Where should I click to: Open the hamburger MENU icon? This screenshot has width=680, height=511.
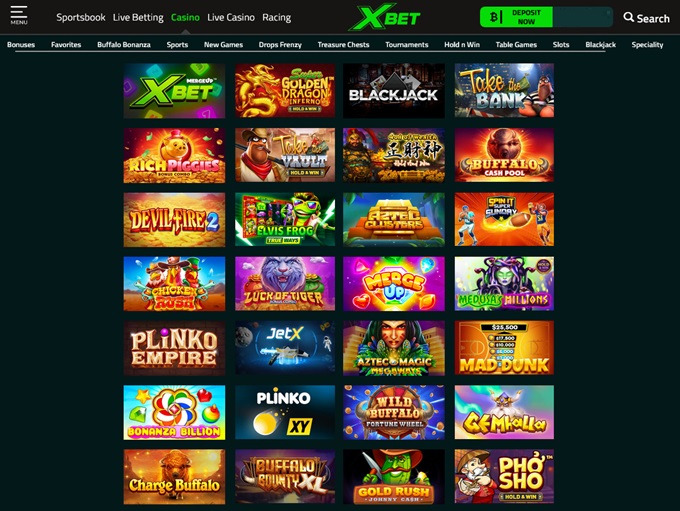point(19,16)
